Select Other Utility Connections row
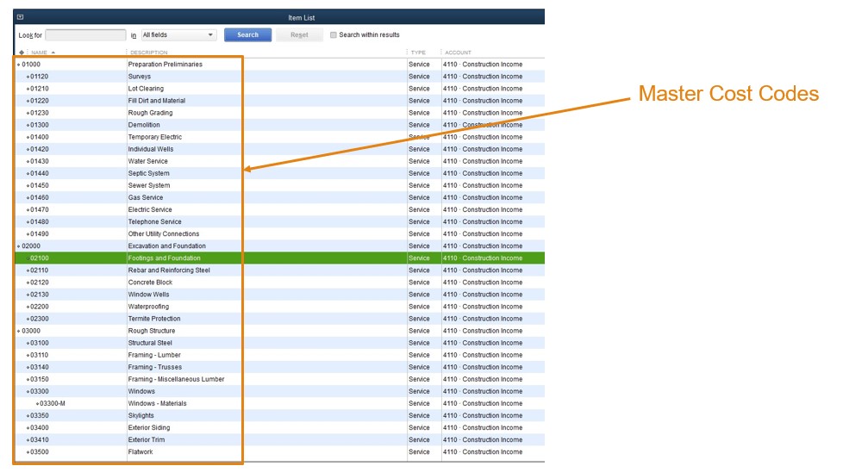This screenshot has width=868, height=472. [279, 234]
